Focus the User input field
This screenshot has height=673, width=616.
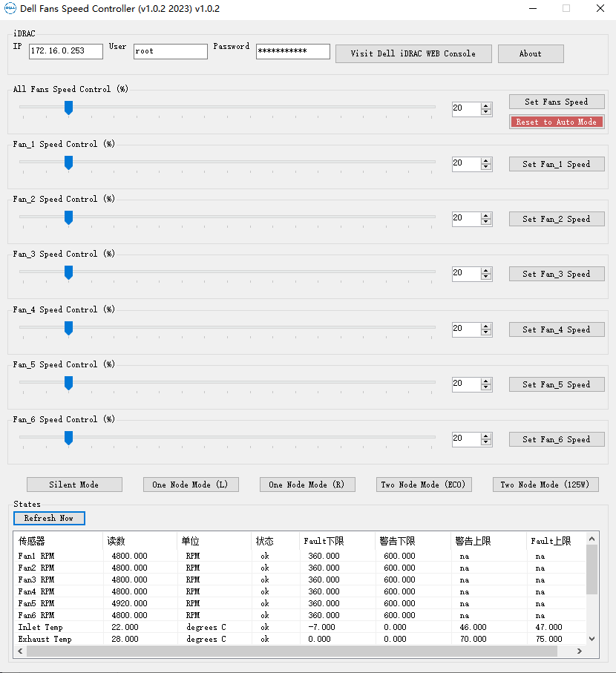pyautogui.click(x=171, y=51)
